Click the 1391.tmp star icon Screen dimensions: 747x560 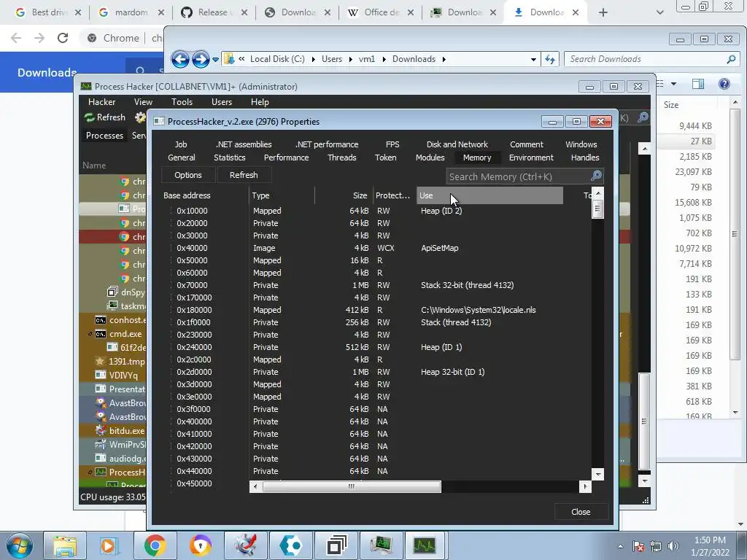tap(99, 361)
